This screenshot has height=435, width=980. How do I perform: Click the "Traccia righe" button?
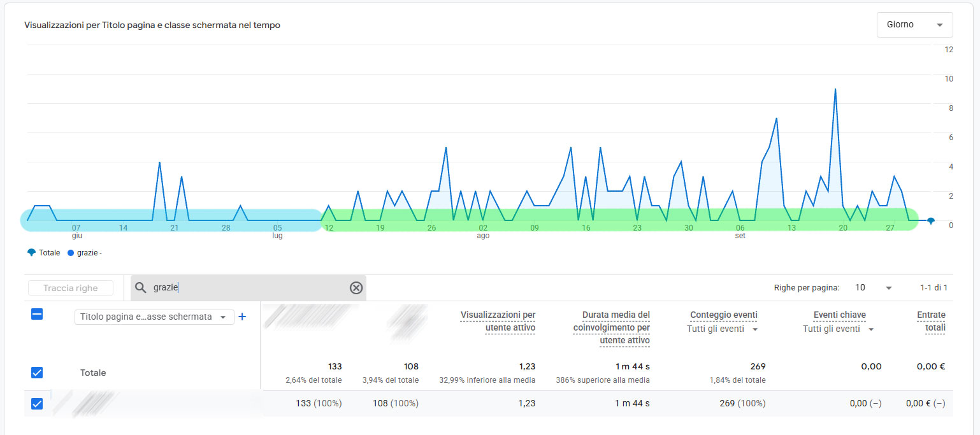[71, 288]
